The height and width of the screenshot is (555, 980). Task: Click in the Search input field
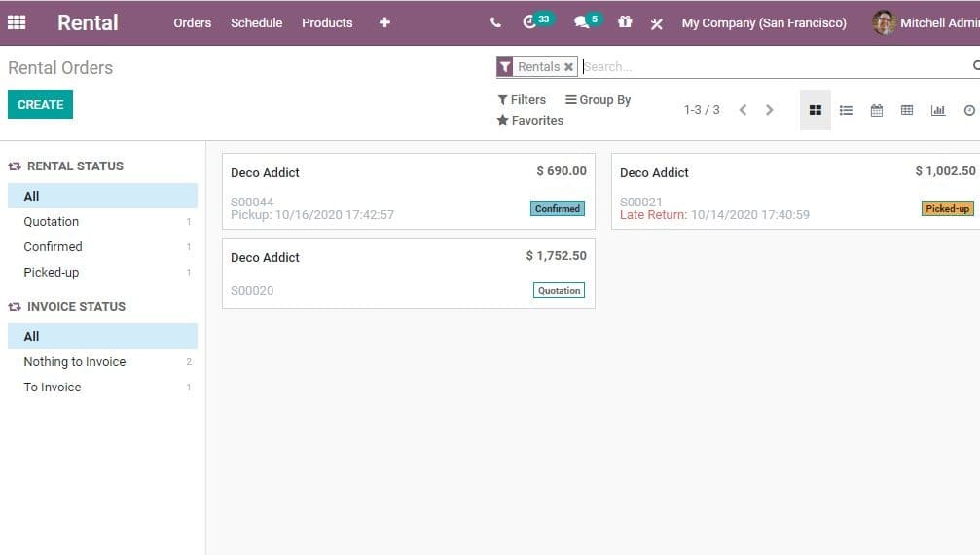coord(773,67)
